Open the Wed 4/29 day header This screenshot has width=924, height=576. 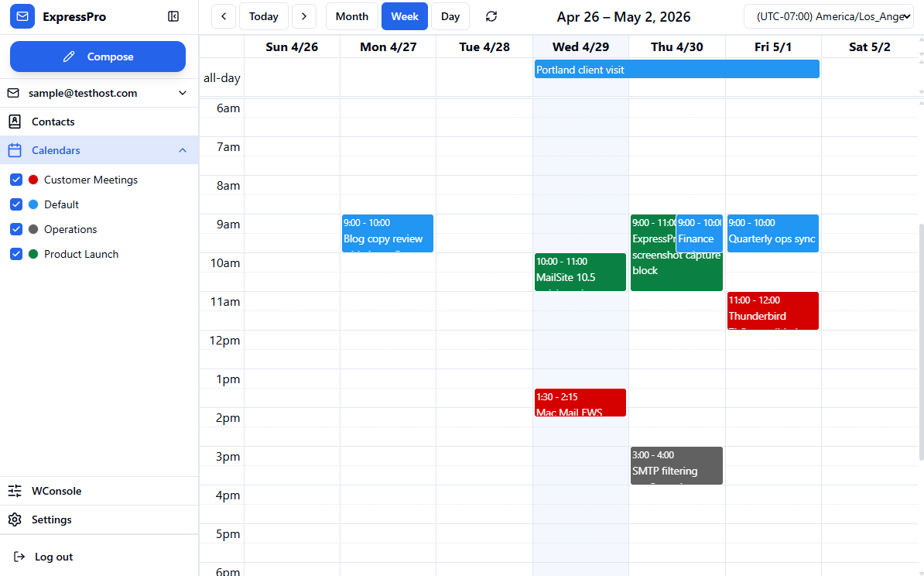(580, 47)
